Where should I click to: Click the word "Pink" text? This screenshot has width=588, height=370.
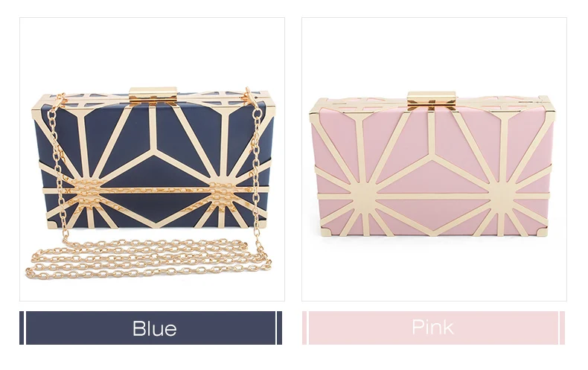tap(432, 328)
